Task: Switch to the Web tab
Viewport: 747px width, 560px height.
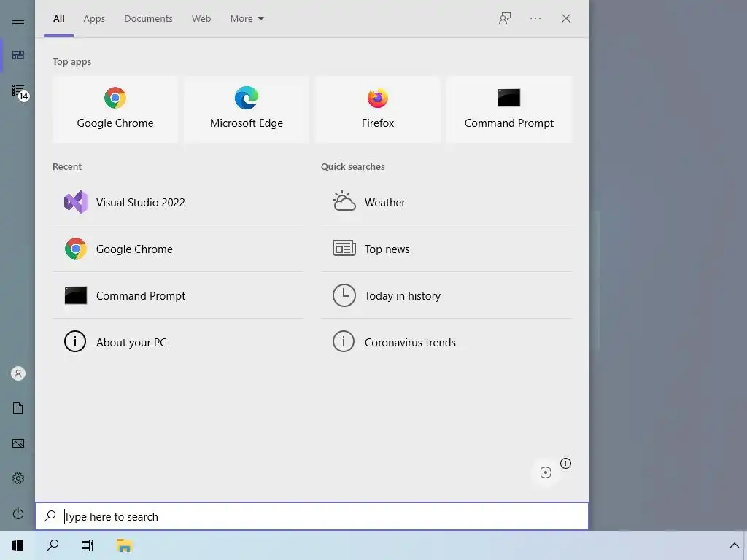Action: [x=201, y=18]
